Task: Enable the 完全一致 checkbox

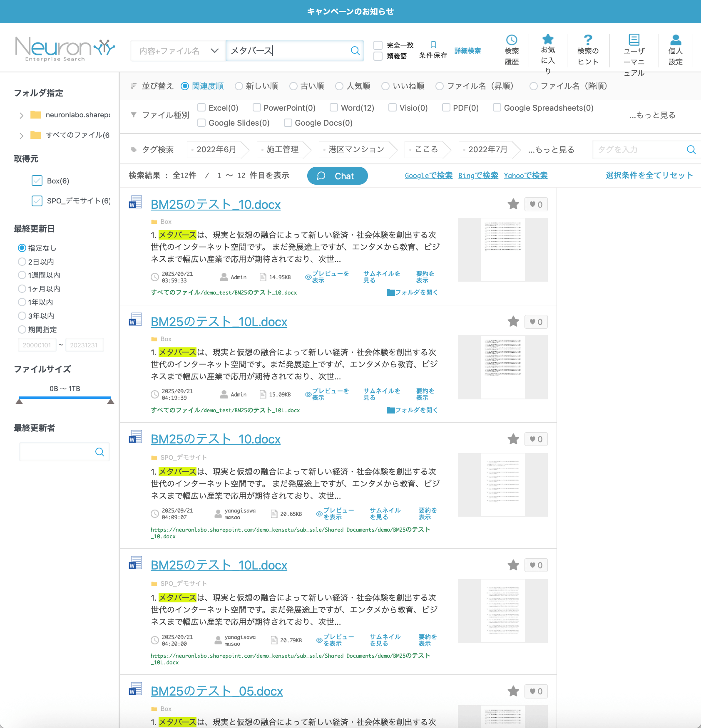Action: tap(378, 45)
